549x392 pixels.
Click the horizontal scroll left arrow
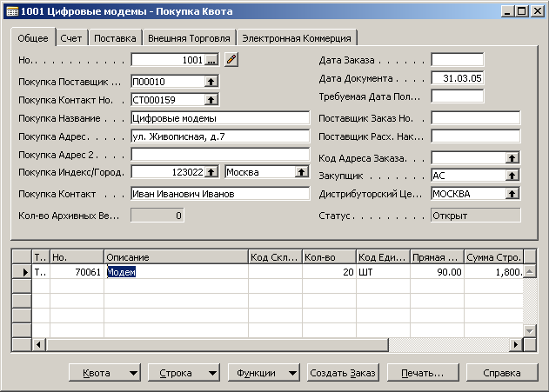[39, 345]
